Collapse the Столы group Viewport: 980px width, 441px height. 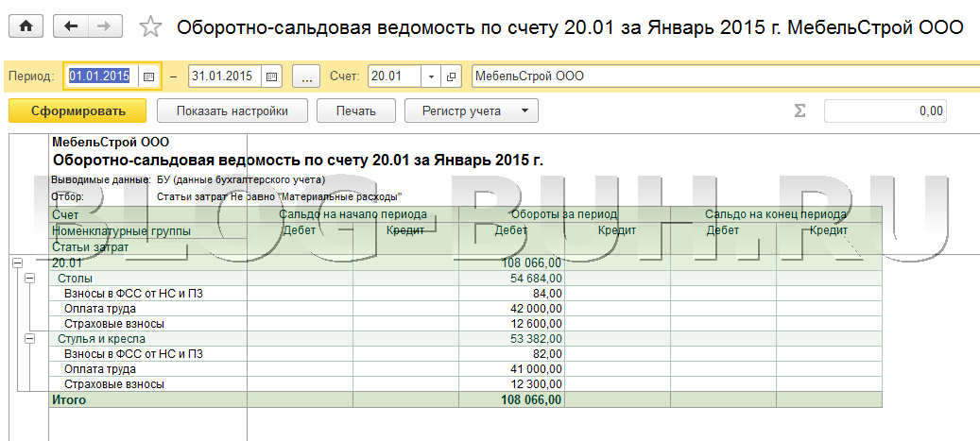pos(28,279)
